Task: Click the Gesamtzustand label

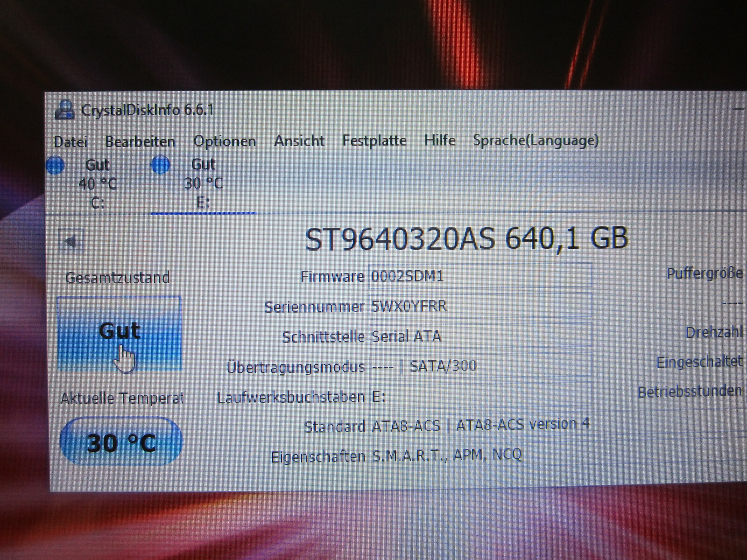Action: [x=117, y=278]
